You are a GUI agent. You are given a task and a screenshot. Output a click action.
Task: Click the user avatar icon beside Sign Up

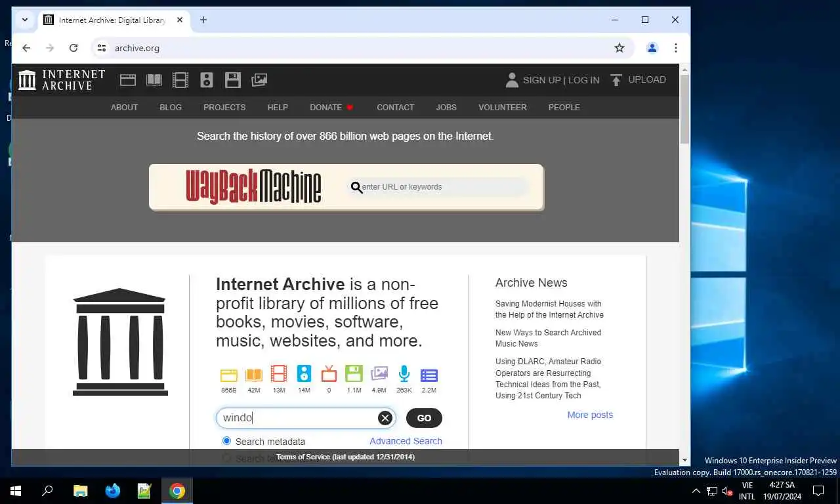[512, 80]
